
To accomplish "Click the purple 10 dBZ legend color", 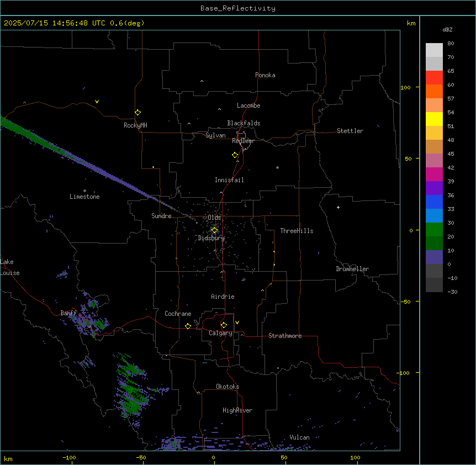I will pyautogui.click(x=434, y=257).
